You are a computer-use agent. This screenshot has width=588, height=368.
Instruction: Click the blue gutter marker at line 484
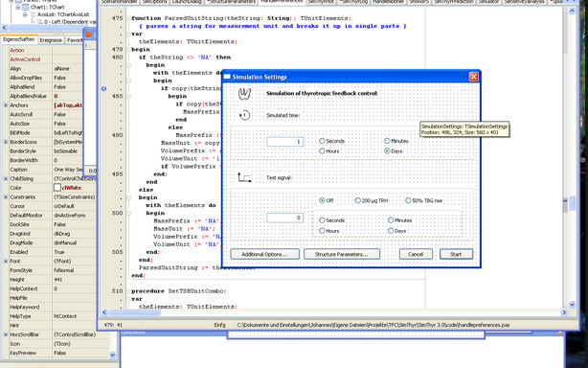click(103, 88)
